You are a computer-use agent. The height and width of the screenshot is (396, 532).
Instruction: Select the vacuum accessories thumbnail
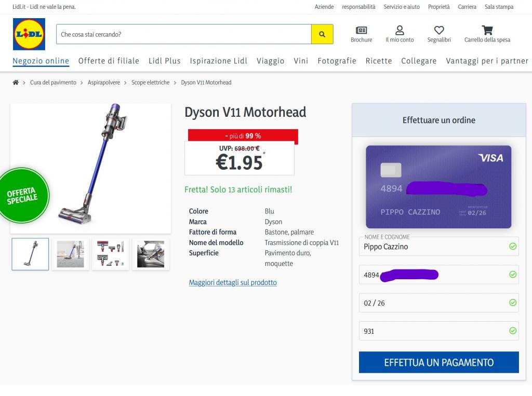pyautogui.click(x=110, y=254)
